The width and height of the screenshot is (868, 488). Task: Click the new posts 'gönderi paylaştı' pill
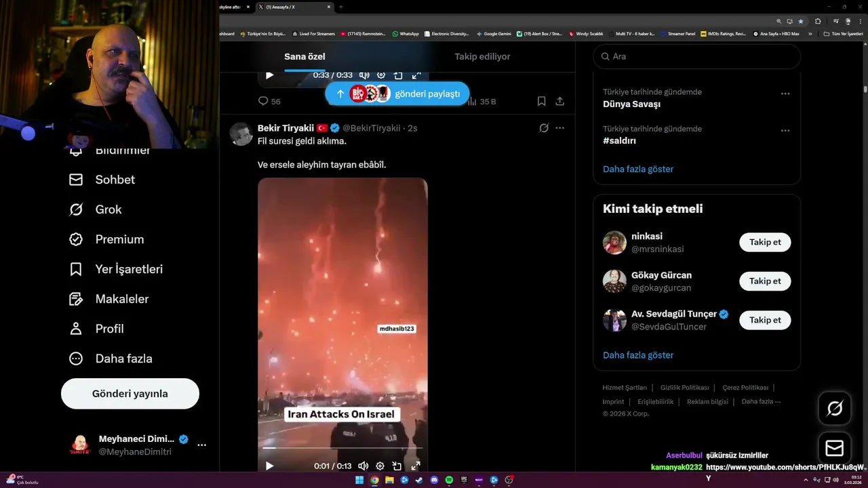click(397, 94)
